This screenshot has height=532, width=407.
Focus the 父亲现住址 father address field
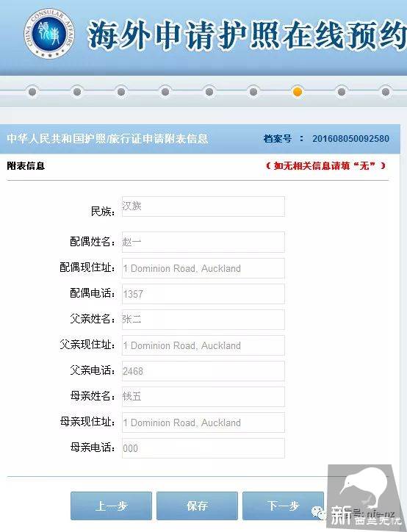click(203, 345)
